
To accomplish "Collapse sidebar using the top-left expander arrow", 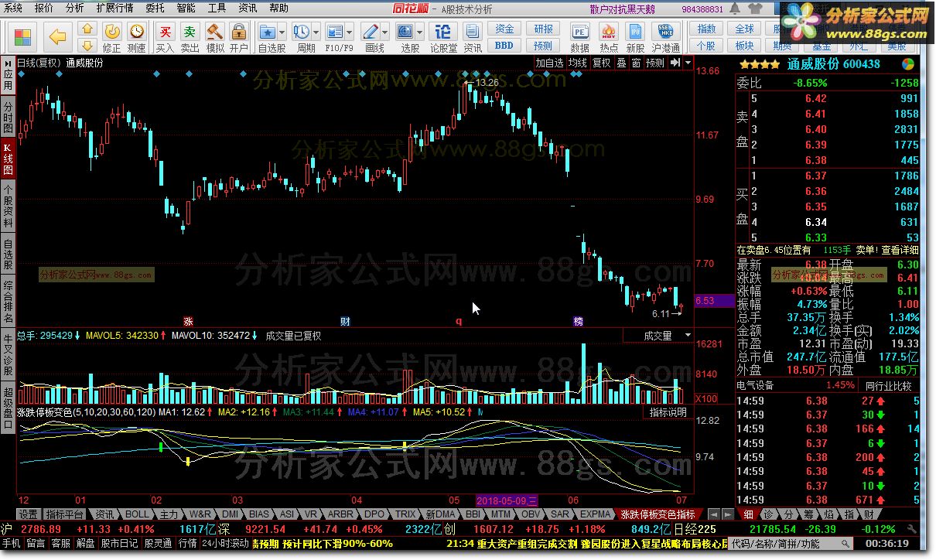I will (x=9, y=63).
